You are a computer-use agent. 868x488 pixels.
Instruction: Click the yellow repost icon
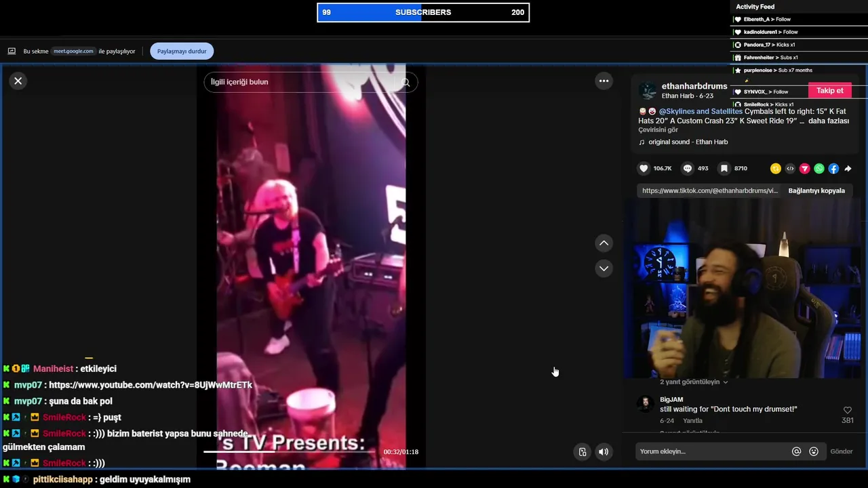pos(775,169)
